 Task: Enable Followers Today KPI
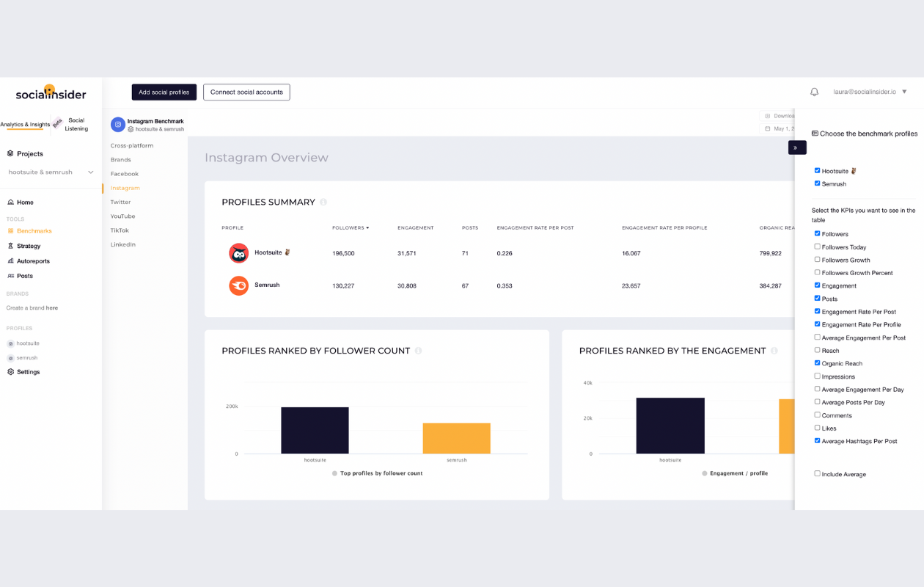(x=818, y=247)
